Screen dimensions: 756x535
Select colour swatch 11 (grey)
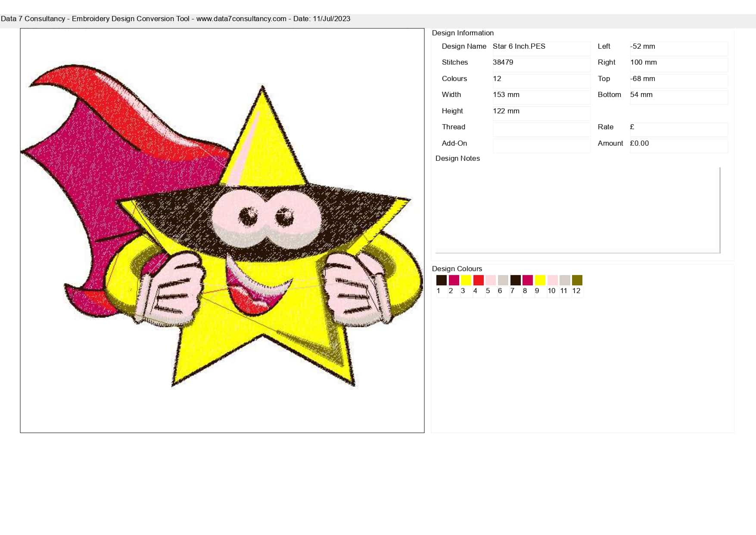[565, 280]
